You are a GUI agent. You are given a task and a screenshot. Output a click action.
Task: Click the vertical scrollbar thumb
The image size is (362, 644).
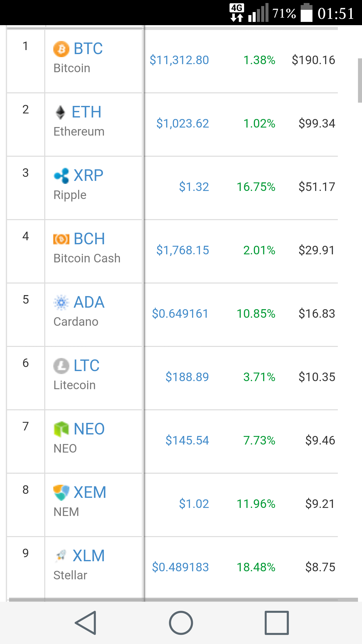pyautogui.click(x=360, y=80)
